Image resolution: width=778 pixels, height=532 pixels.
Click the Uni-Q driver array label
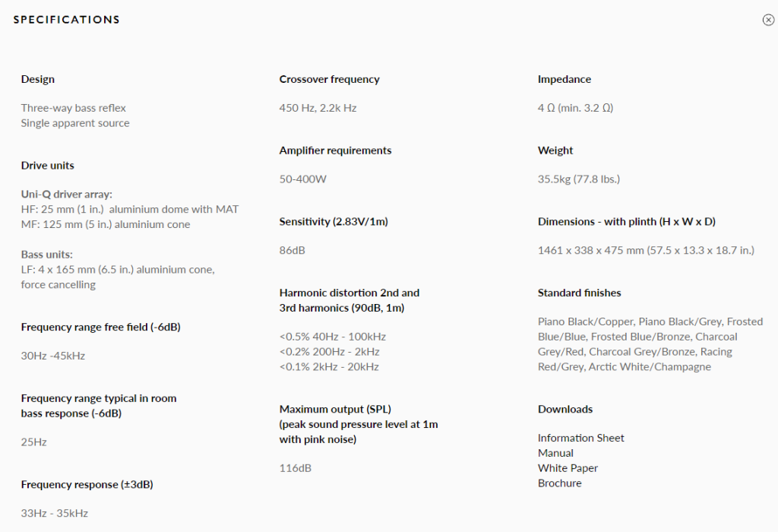click(x=67, y=194)
